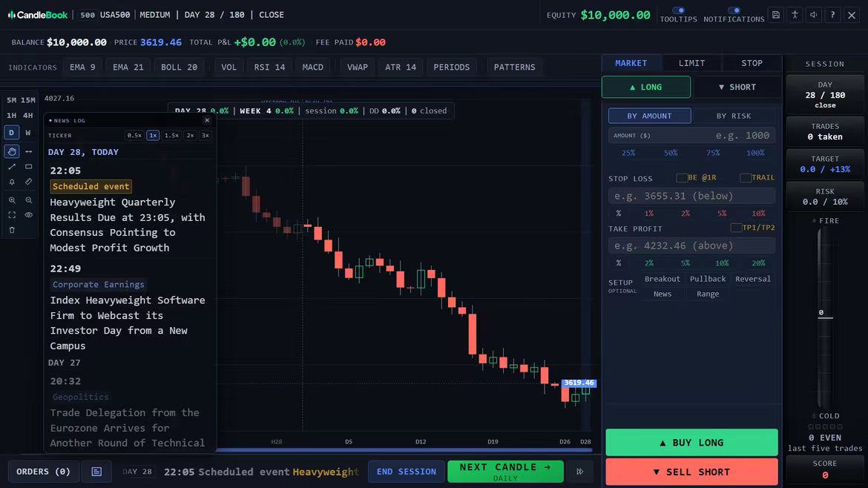Viewport: 868px width, 488px height.
Task: Select the BY RISK sizing tab
Action: (x=734, y=116)
